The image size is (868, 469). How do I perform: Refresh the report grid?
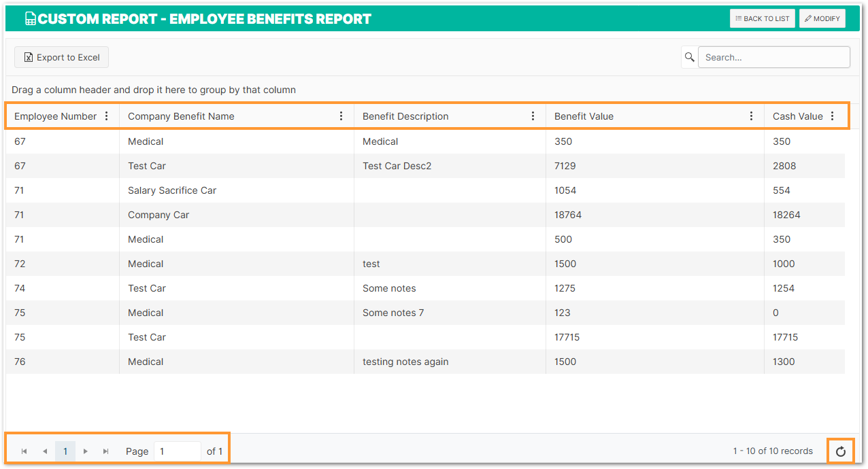[x=841, y=451]
